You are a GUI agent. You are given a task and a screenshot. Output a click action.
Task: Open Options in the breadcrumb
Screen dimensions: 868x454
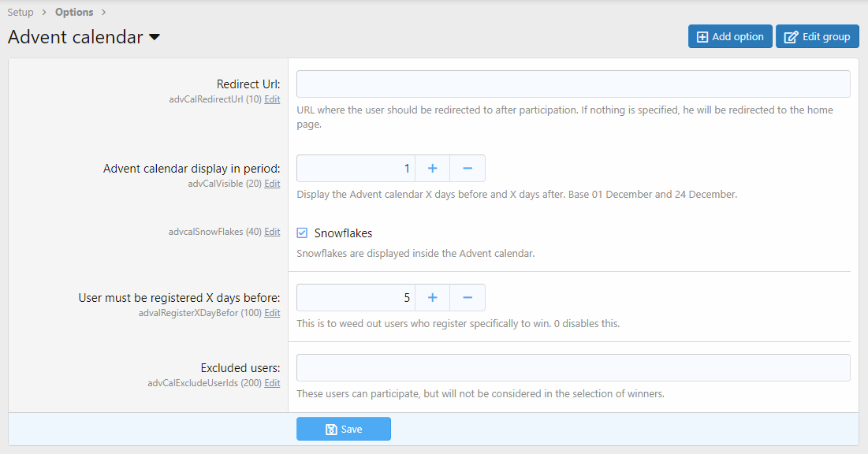[x=74, y=12]
